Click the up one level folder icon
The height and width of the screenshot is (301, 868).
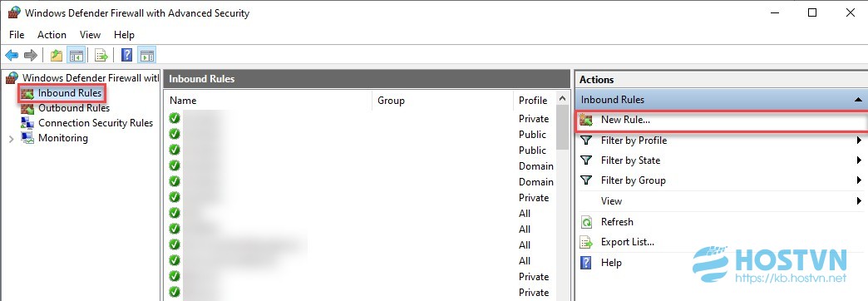[56, 55]
